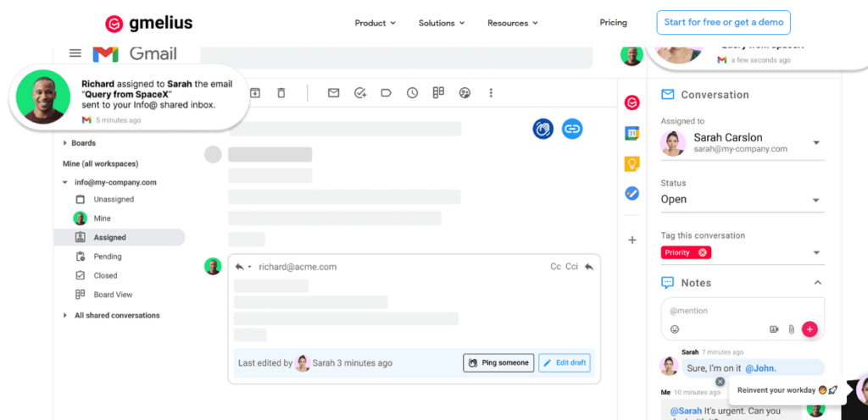Click the recipient richard@acme.com

298,267
